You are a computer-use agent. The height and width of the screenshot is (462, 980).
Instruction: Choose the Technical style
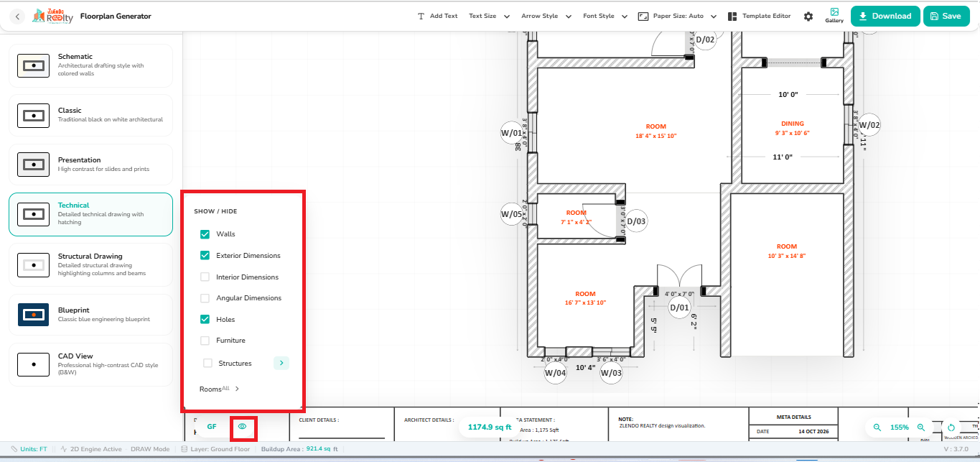(90, 214)
